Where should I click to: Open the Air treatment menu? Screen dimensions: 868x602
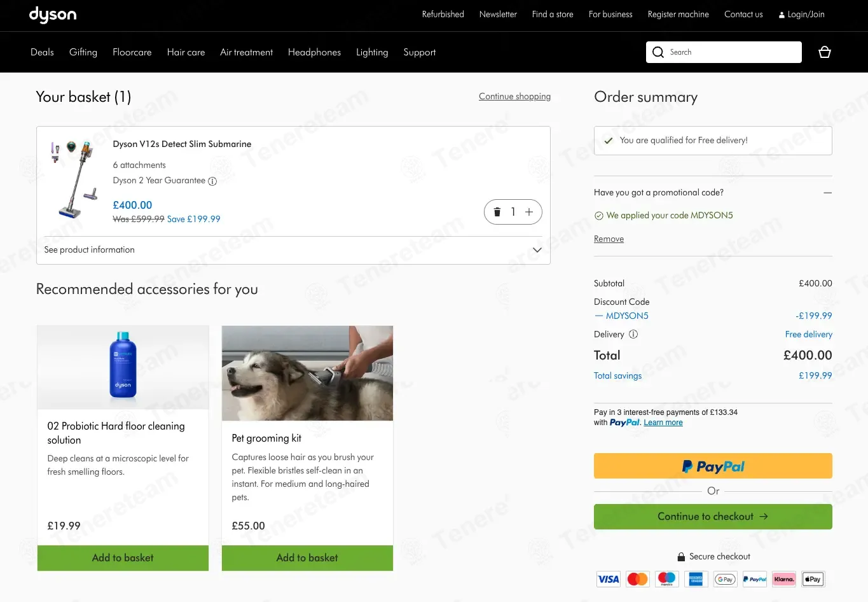click(246, 52)
